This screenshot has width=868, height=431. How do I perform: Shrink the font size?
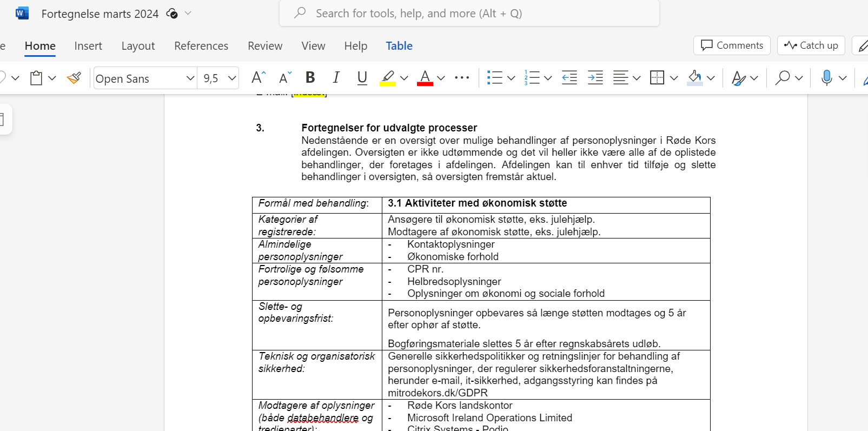click(285, 78)
